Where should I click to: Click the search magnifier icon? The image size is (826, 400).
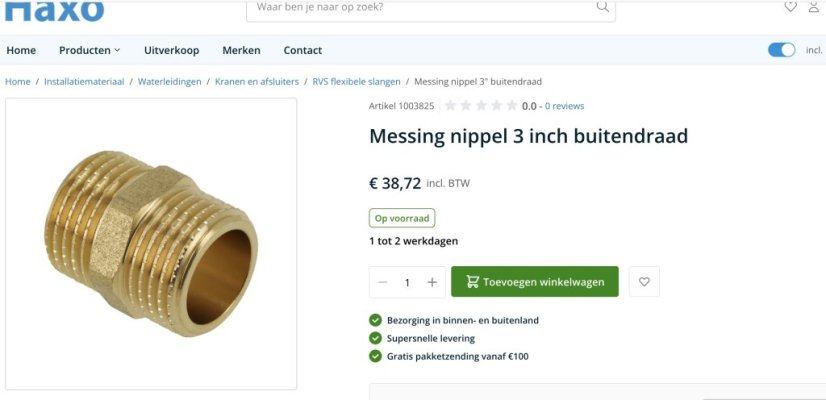pos(603,7)
